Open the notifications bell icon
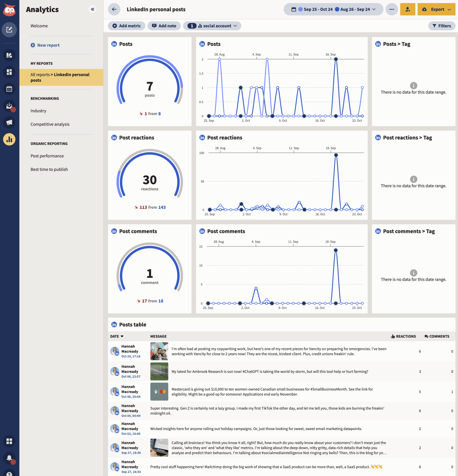Viewport: 458px width, 476px height. click(9, 459)
